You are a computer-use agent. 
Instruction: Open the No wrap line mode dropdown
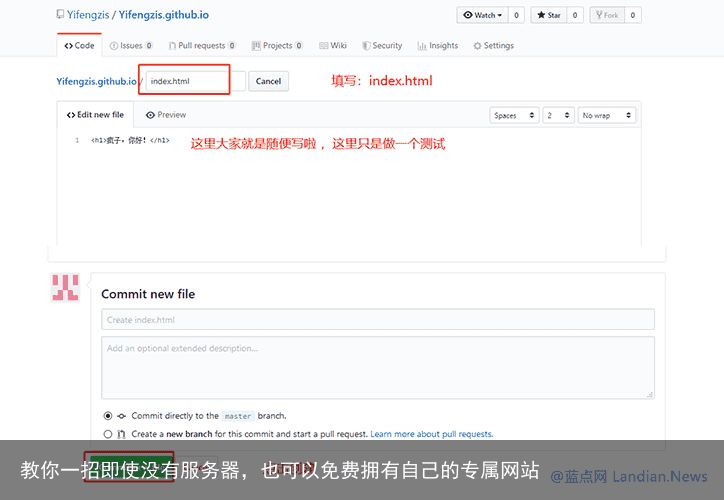click(x=607, y=115)
